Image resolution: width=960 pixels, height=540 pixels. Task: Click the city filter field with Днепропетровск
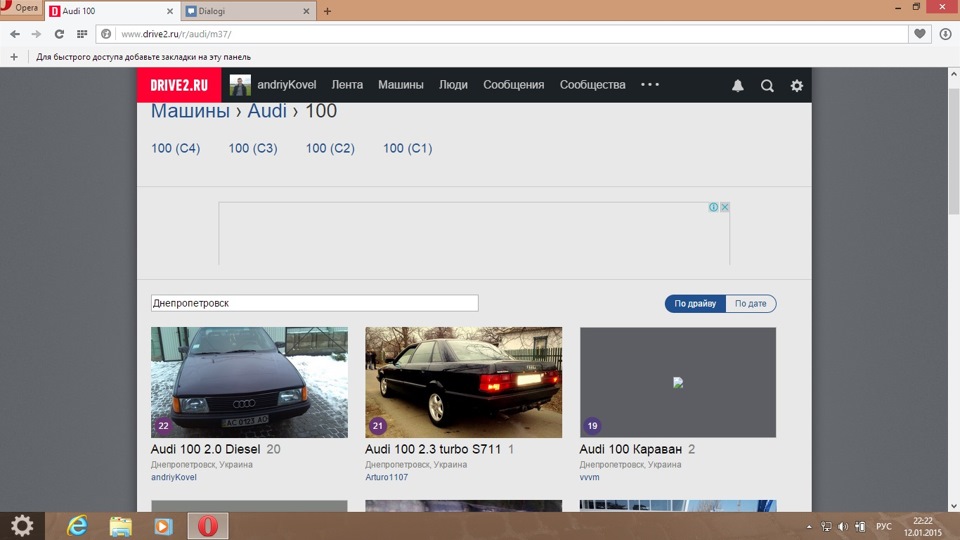315,303
